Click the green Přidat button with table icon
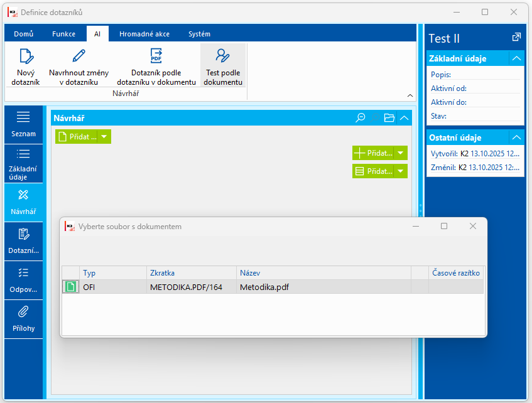 coord(374,171)
